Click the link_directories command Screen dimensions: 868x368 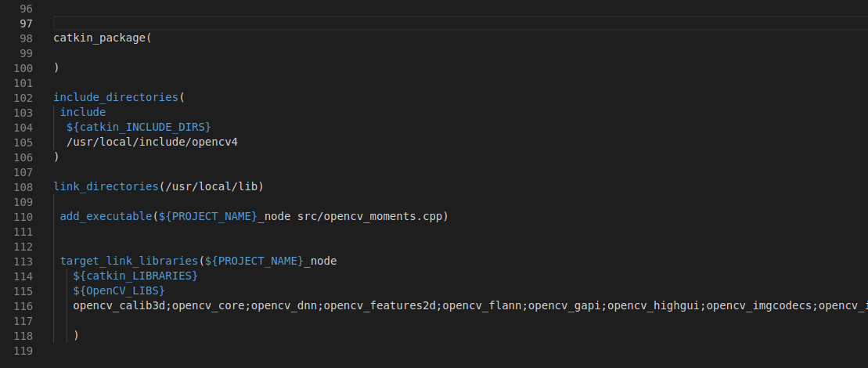coord(106,186)
